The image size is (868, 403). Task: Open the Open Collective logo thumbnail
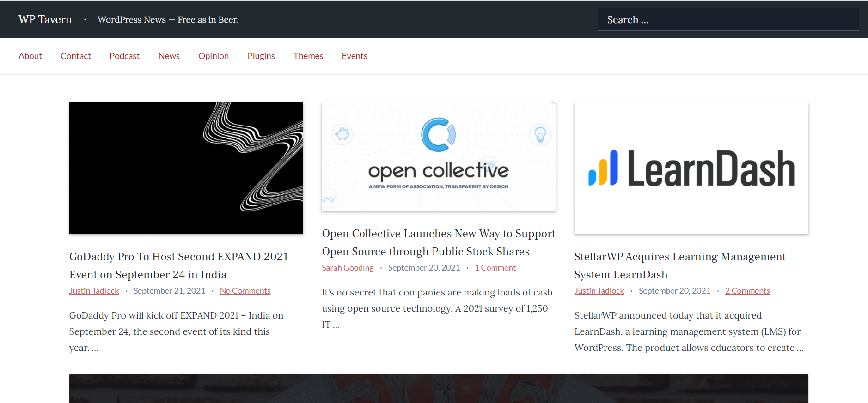click(x=439, y=157)
